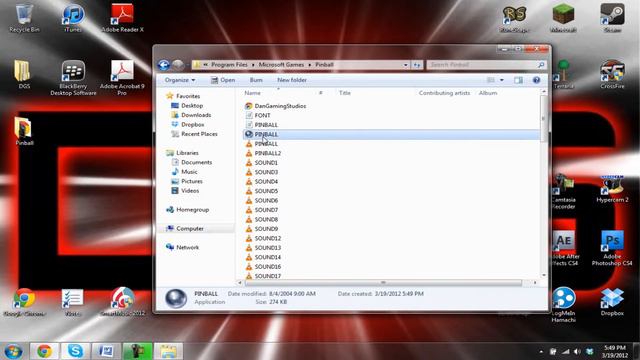Image resolution: width=640 pixels, height=360 pixels.
Task: Open Dropbox desktop shortcut
Action: tap(612, 302)
